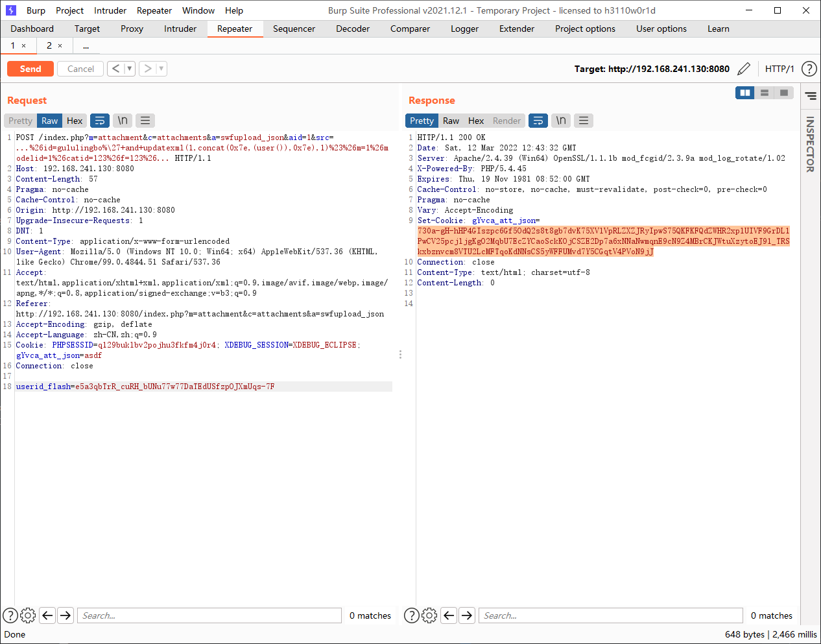821x644 pixels.
Task: Edit target with the pencil icon
Action: [x=744, y=69]
